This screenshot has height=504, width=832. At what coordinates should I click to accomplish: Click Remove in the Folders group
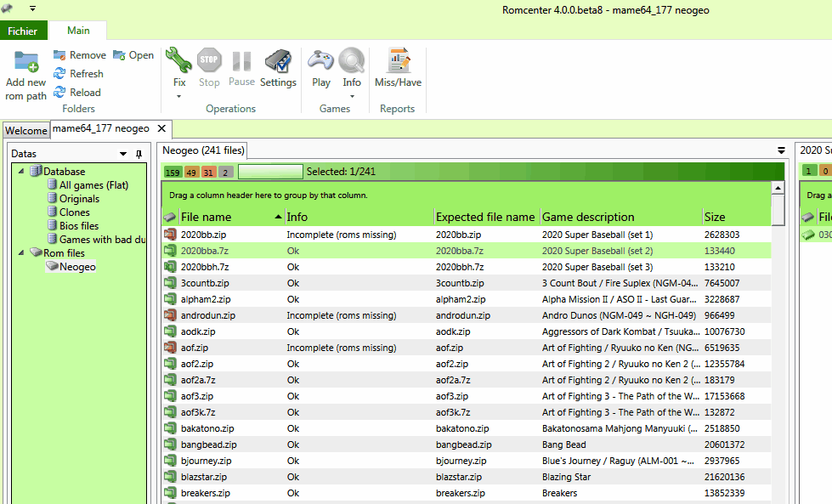pyautogui.click(x=79, y=55)
